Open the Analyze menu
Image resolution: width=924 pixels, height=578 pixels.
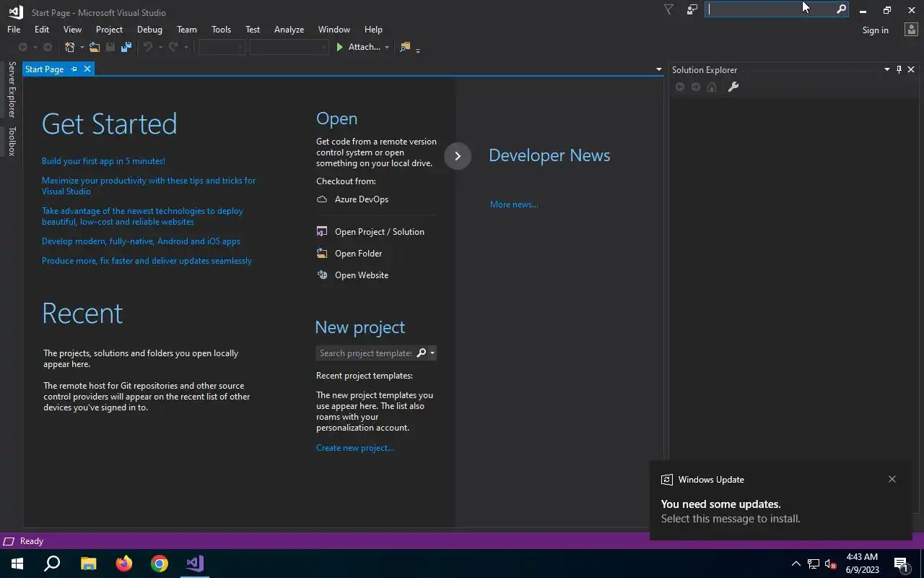tap(289, 30)
